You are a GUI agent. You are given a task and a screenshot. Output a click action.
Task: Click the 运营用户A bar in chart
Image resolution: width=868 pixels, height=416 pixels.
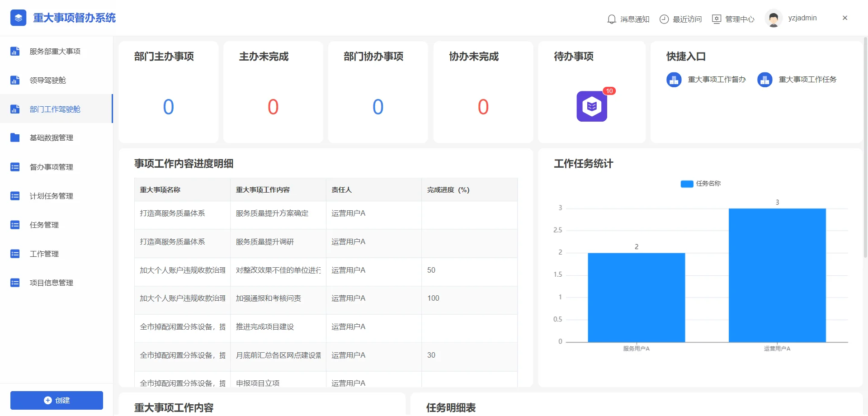777,275
